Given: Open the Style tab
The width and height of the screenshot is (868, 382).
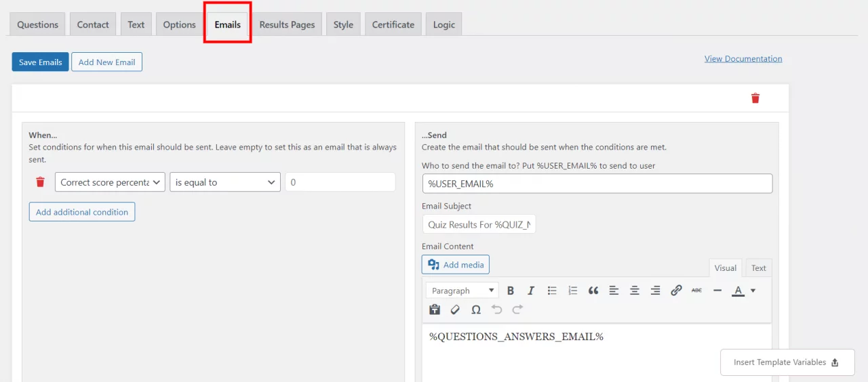Looking at the screenshot, I should coord(343,24).
